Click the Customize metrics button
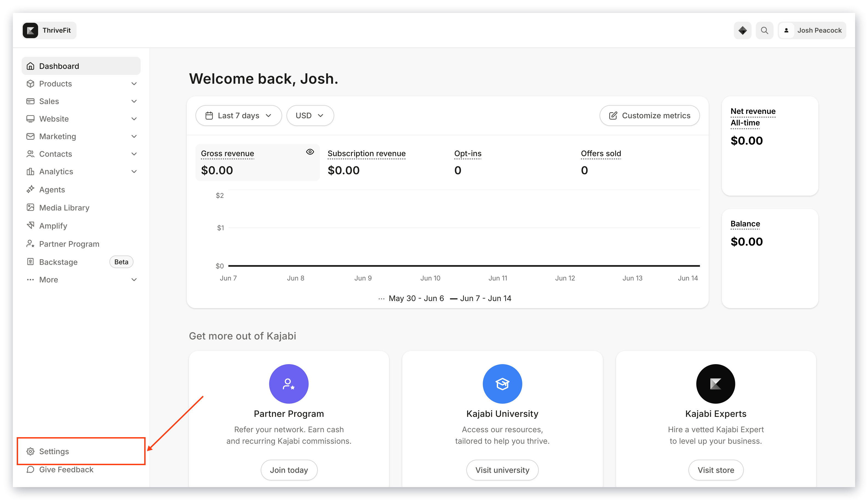Image resolution: width=868 pixels, height=500 pixels. coord(649,115)
